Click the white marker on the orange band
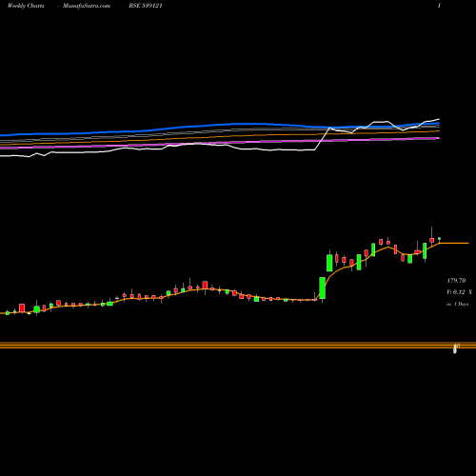Viewport: 476px width, 476px height. (455, 349)
